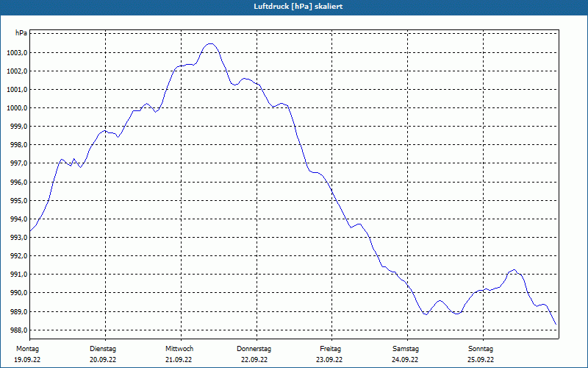Click the 991,0 y-axis label
588x368 pixels.
(x=18, y=274)
